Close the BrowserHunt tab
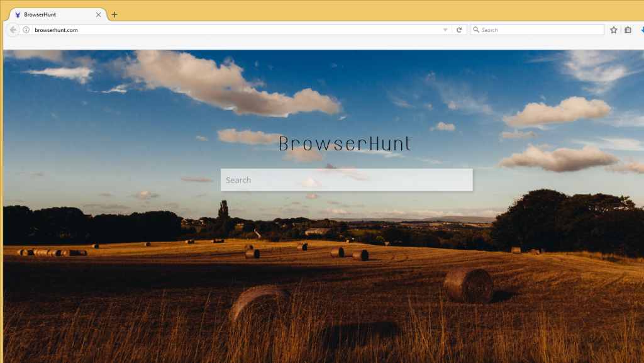The height and width of the screenshot is (363, 644). coord(99,14)
